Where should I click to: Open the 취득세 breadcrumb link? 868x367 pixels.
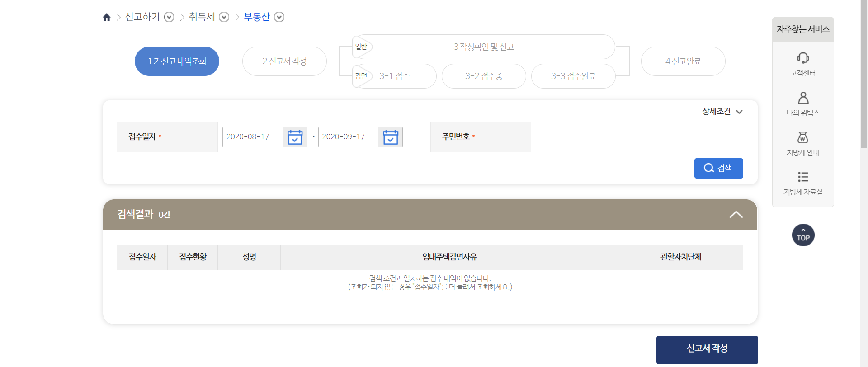pos(202,17)
